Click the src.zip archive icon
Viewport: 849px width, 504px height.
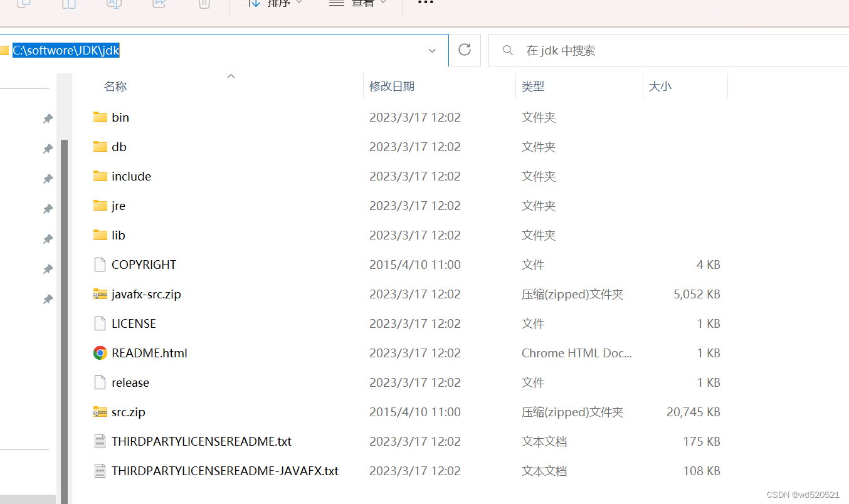(100, 412)
